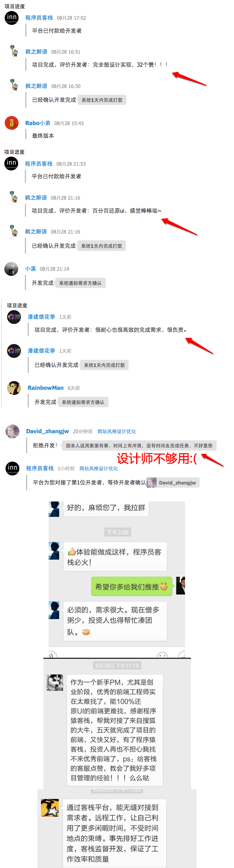Click the 网站风格设计优化 link beside 20分钟前
The image size is (234, 868).
[117, 432]
